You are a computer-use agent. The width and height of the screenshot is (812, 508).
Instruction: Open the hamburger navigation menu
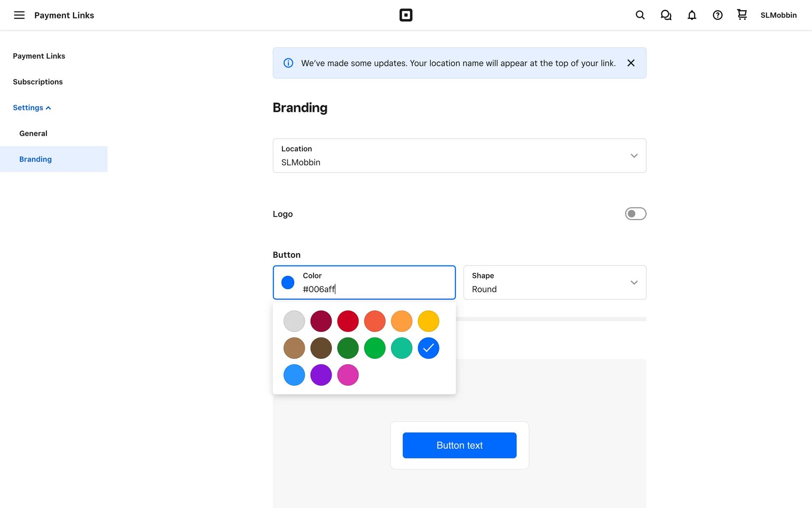tap(19, 15)
